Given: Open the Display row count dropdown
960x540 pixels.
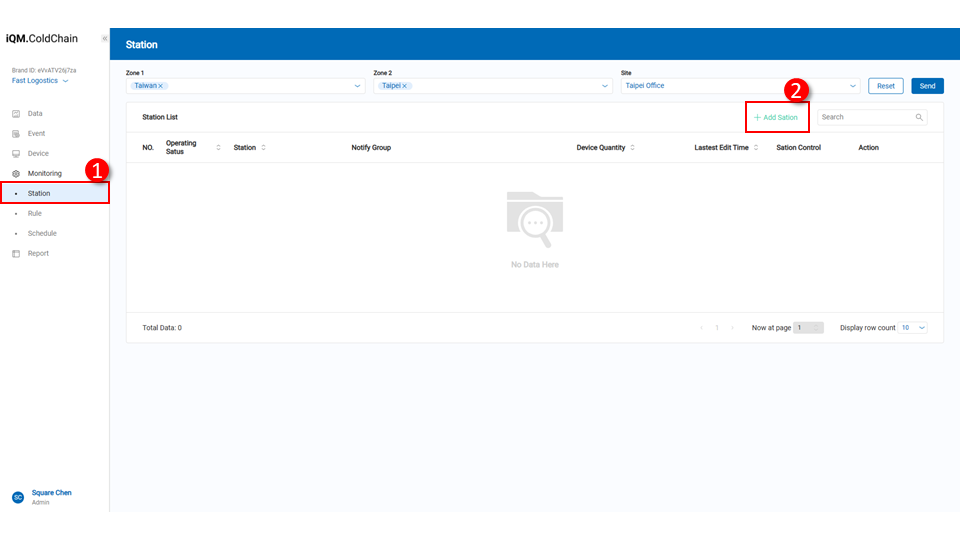Looking at the screenshot, I should (x=914, y=328).
